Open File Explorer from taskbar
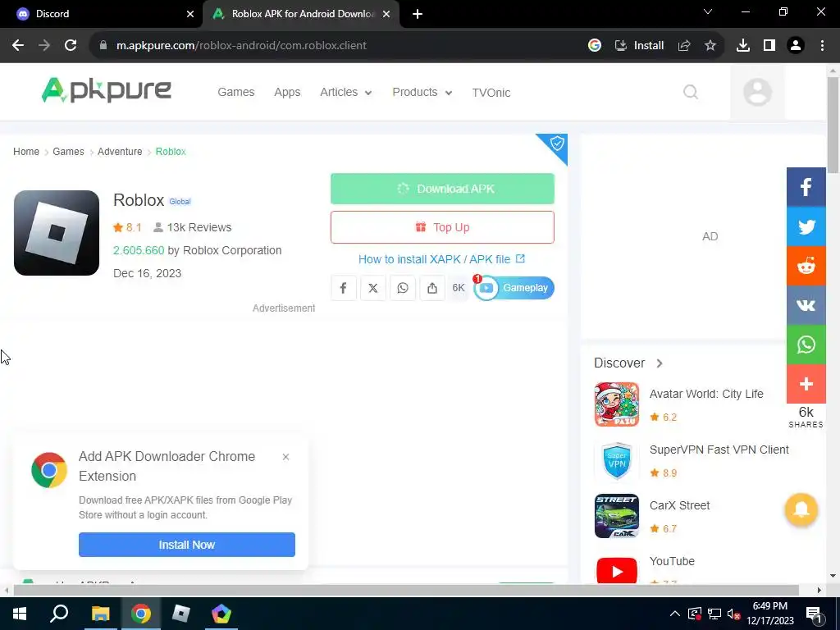Viewport: 840px width, 630px height. point(100,614)
